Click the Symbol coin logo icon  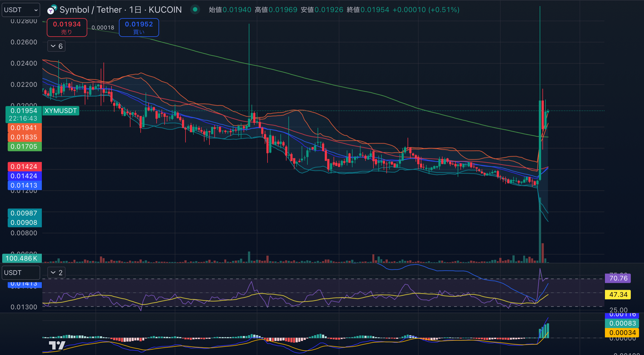pyautogui.click(x=52, y=10)
